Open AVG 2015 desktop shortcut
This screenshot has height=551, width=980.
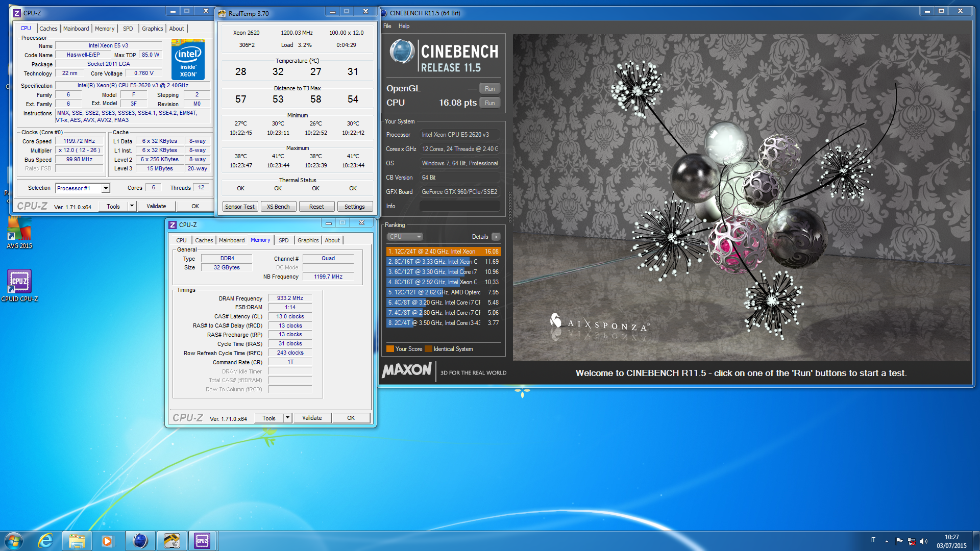(x=19, y=233)
